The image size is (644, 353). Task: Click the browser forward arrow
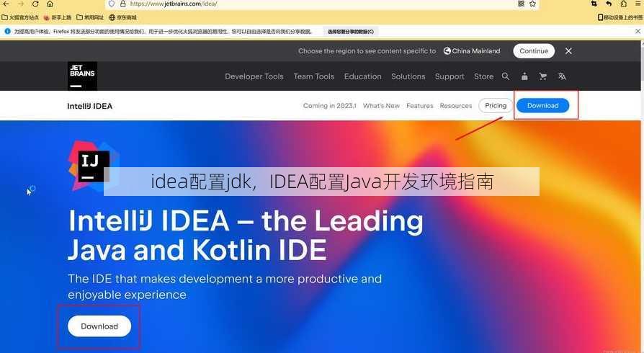point(21,4)
